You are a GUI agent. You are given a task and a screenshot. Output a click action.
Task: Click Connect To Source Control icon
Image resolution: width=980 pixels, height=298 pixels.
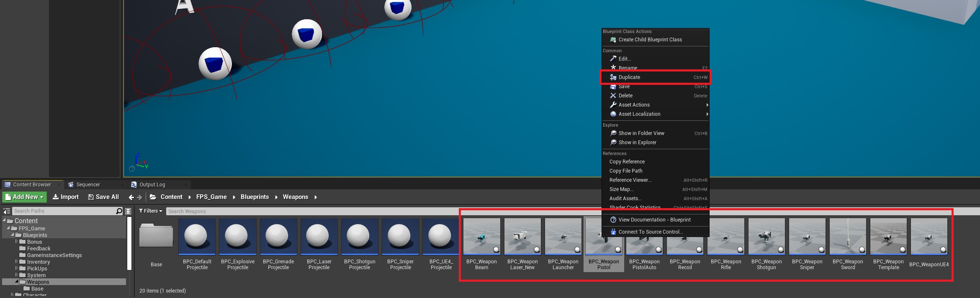click(x=613, y=232)
